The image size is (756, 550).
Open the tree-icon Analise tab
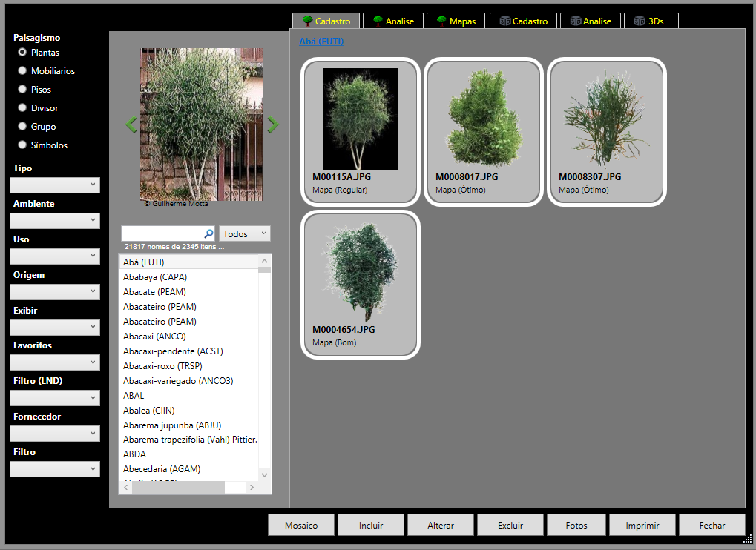click(x=392, y=21)
